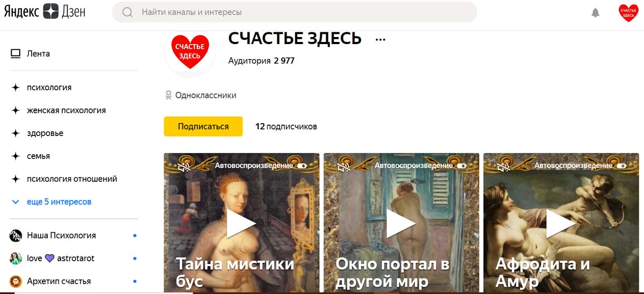Image resolution: width=644 pixels, height=294 pixels.
Task: Unmute the Окно портал video sound
Action: (x=345, y=167)
